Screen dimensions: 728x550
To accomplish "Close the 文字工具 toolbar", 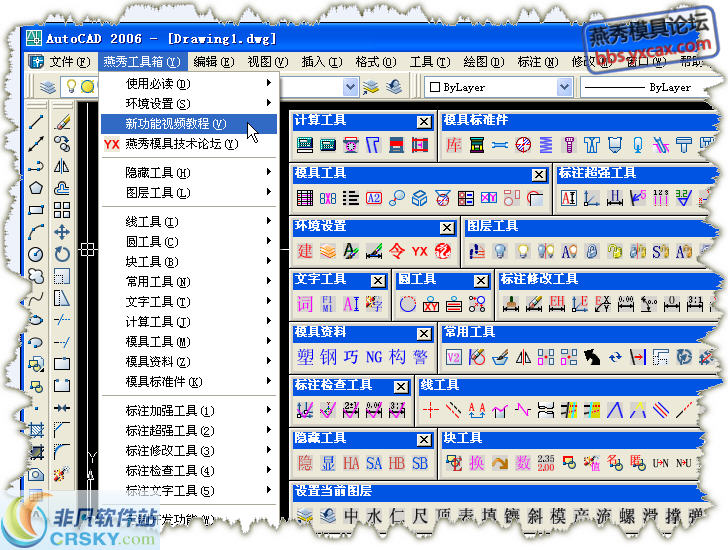I will point(378,280).
